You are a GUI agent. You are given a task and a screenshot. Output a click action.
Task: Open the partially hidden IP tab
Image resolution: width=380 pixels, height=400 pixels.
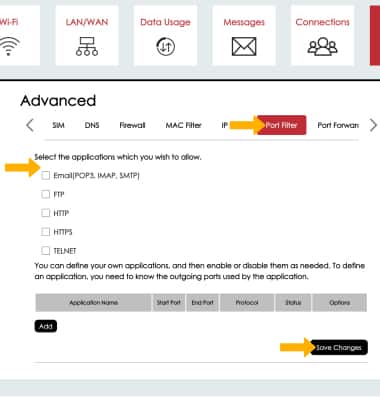click(224, 125)
